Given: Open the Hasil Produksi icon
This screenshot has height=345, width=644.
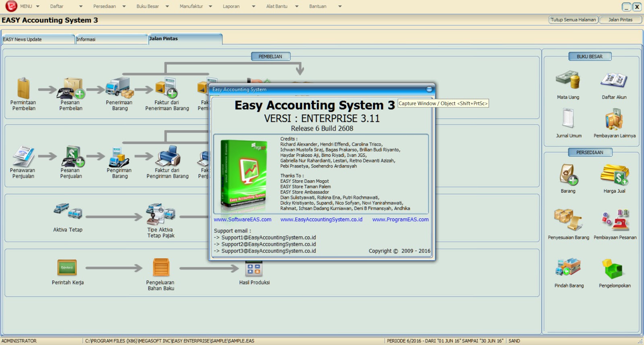Looking at the screenshot, I should coord(254,269).
